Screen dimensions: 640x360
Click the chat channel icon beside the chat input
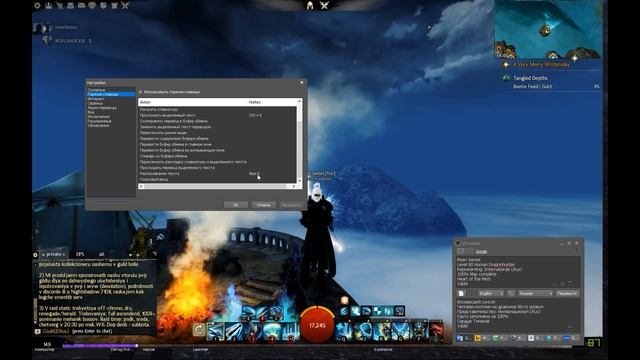pos(38,331)
